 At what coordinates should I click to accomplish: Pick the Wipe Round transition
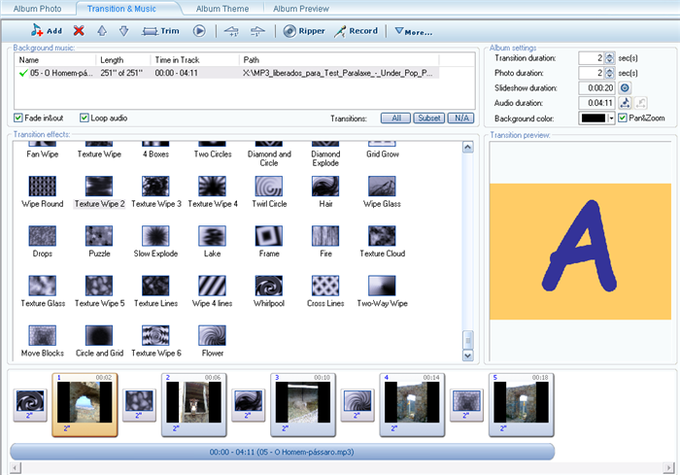pos(42,192)
